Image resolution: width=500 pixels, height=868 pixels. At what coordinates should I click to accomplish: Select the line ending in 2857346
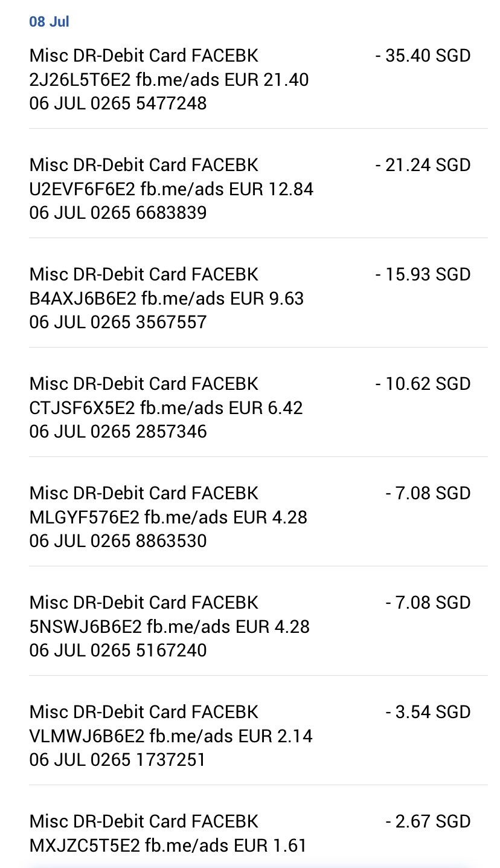point(118,432)
